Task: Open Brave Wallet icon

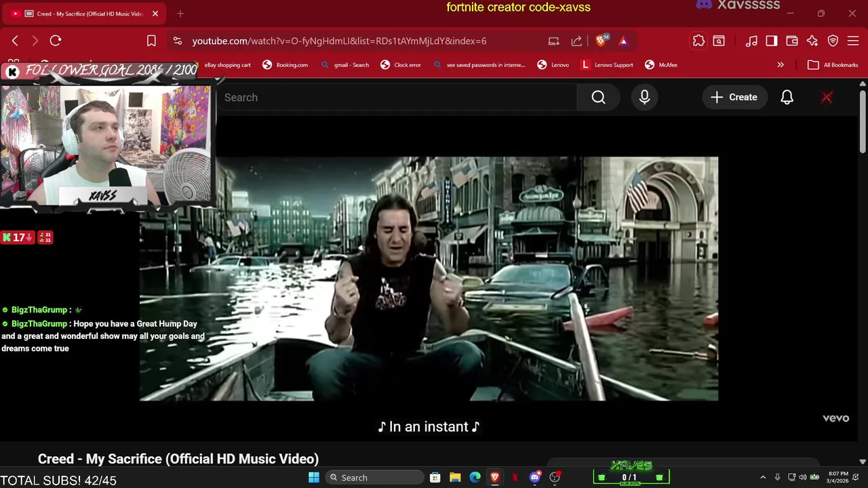Action: pyautogui.click(x=792, y=41)
